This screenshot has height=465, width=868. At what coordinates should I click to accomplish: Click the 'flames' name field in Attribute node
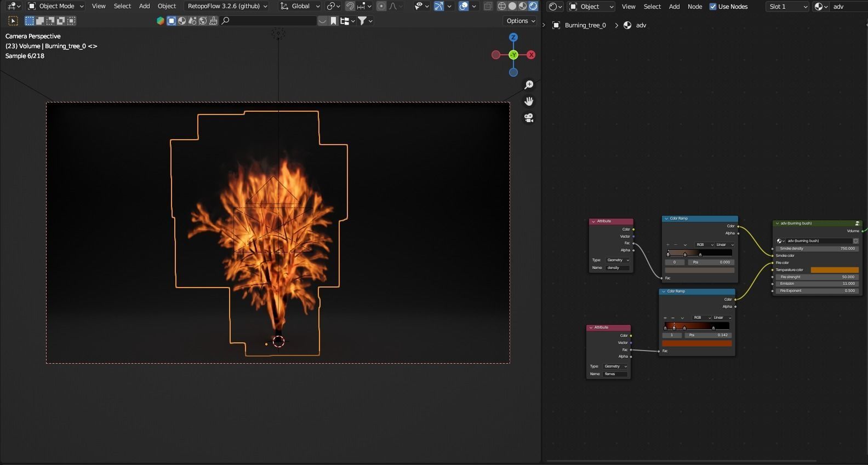[615, 374]
